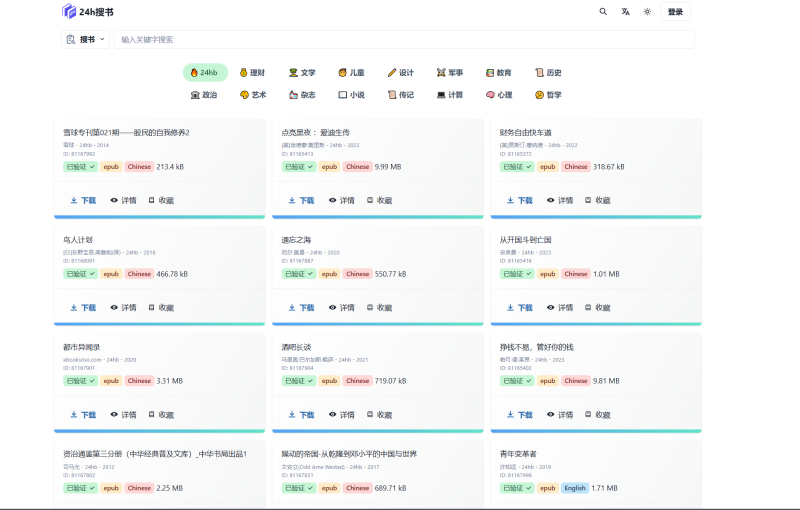Add 都市异闻录 to 收藏 favorites
The height and width of the screenshot is (510, 800).
(x=160, y=415)
